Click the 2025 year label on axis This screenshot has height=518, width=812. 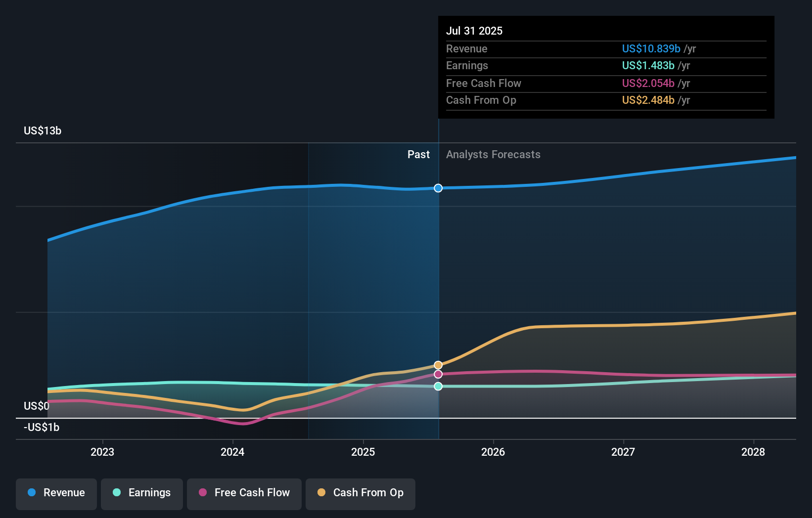[363, 451]
